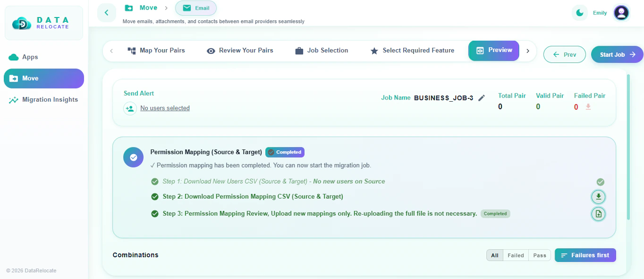Toggle dark mode with the moon icon
This screenshot has width=644, height=279.
click(x=579, y=13)
